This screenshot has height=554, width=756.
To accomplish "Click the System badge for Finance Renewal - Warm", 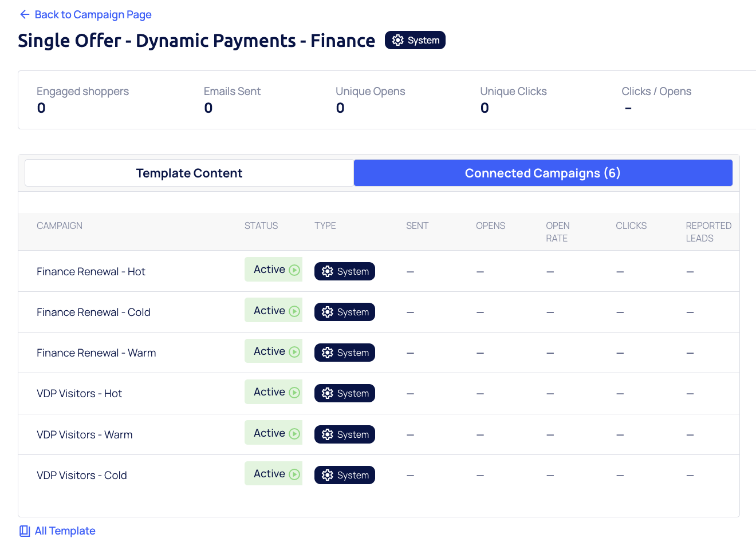I will coord(345,353).
